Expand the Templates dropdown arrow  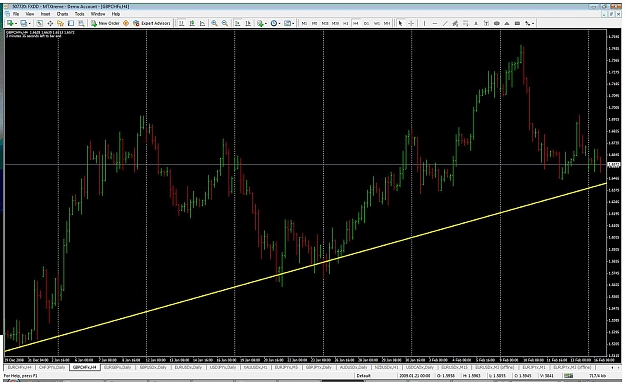tap(293, 23)
